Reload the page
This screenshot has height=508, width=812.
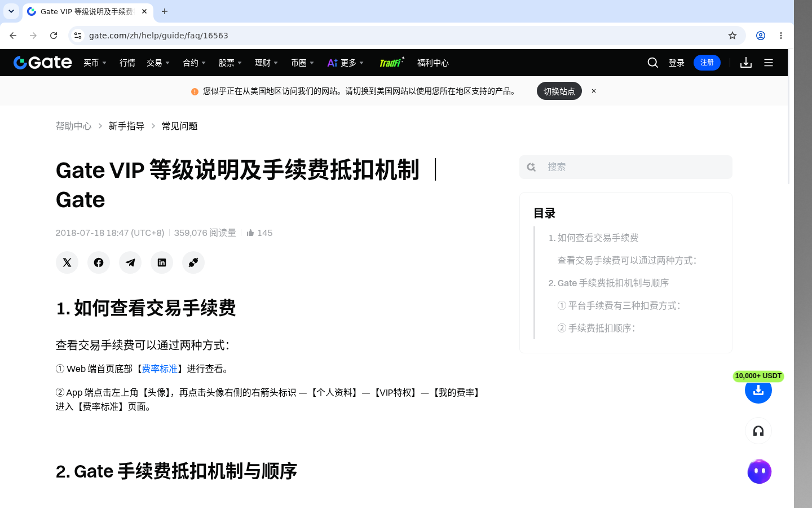click(54, 36)
